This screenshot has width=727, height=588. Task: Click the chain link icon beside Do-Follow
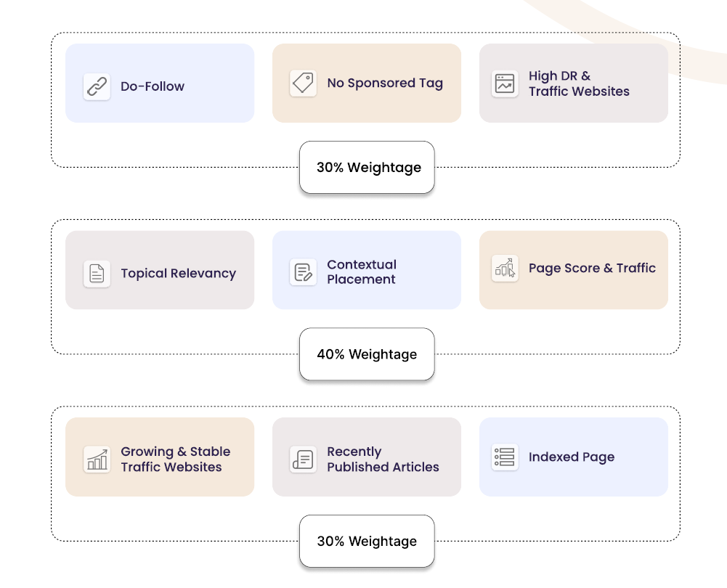click(97, 86)
